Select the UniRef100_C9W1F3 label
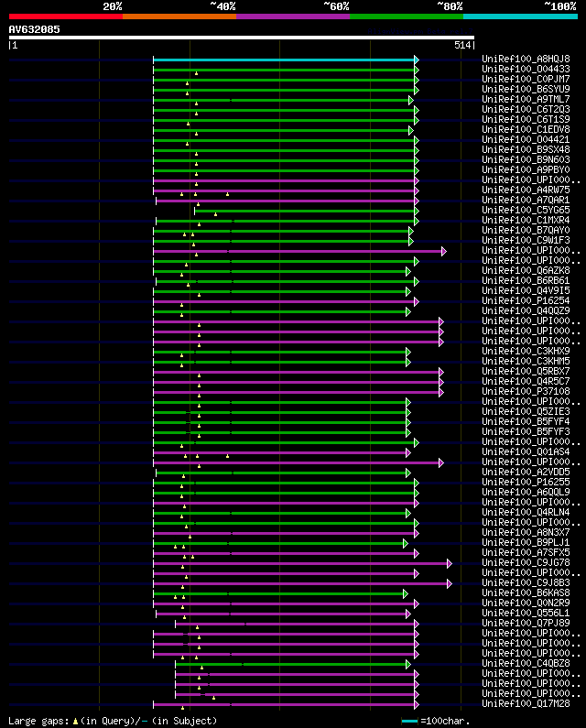This screenshot has width=586, height=728. (x=526, y=240)
